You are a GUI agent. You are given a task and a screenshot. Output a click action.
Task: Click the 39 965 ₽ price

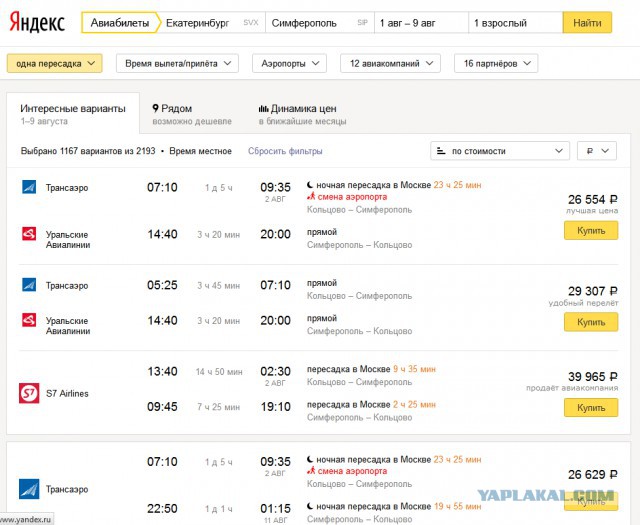pyautogui.click(x=593, y=376)
